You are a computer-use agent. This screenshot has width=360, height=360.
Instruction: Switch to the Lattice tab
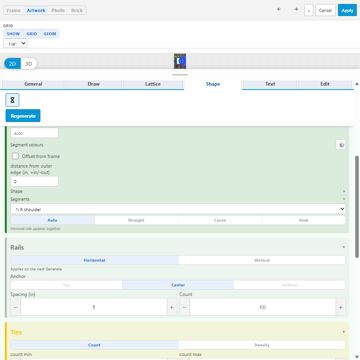153,84
